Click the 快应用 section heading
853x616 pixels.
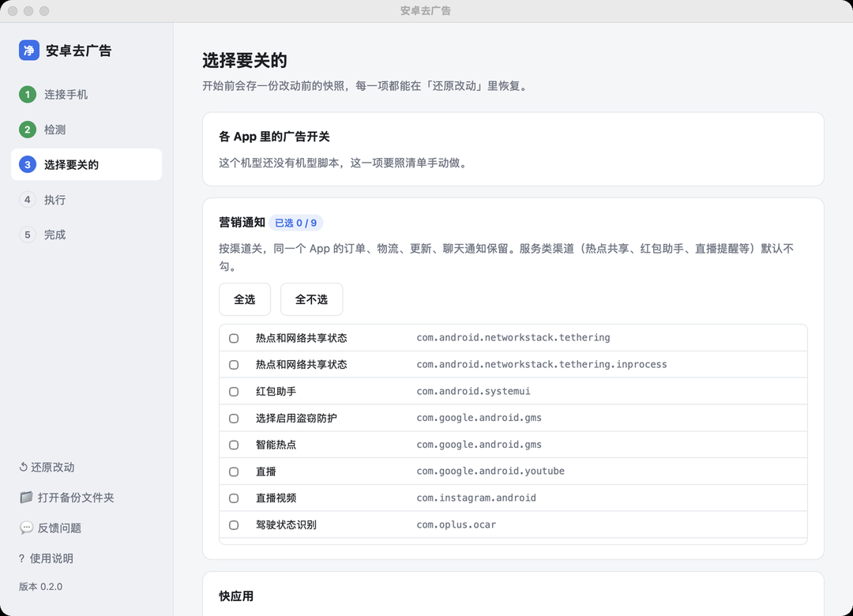pos(236,596)
